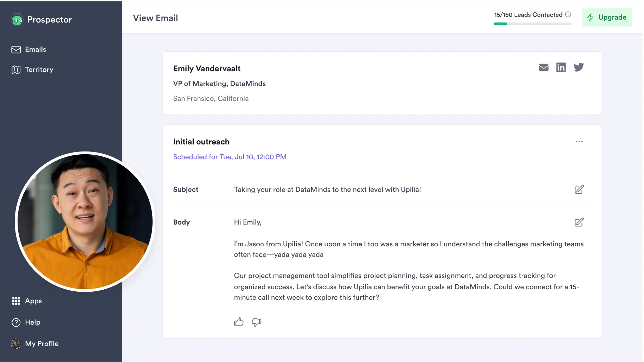Open Territory in sidebar
644x362 pixels.
coord(32,70)
